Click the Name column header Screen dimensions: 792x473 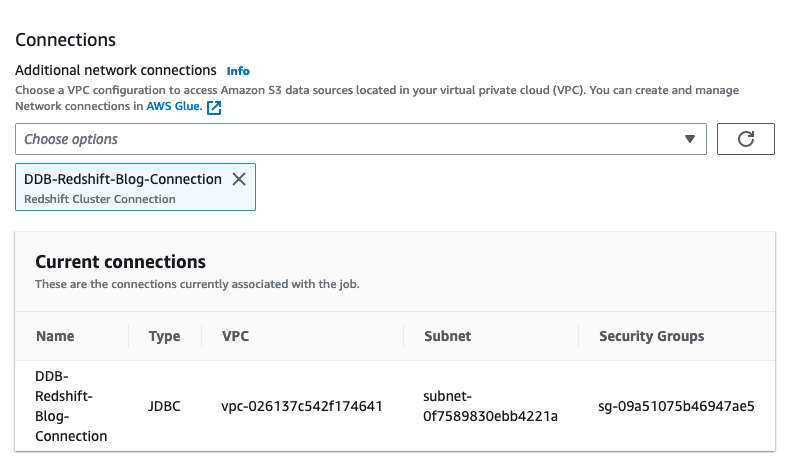[55, 336]
